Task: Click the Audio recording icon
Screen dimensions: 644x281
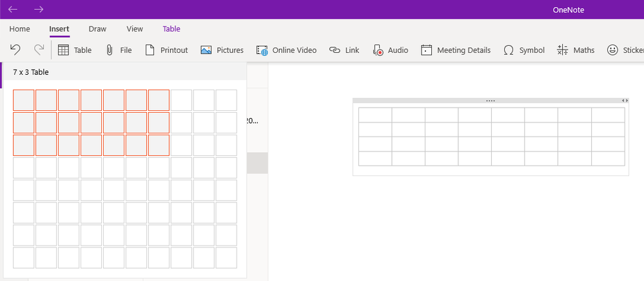Action: point(378,50)
